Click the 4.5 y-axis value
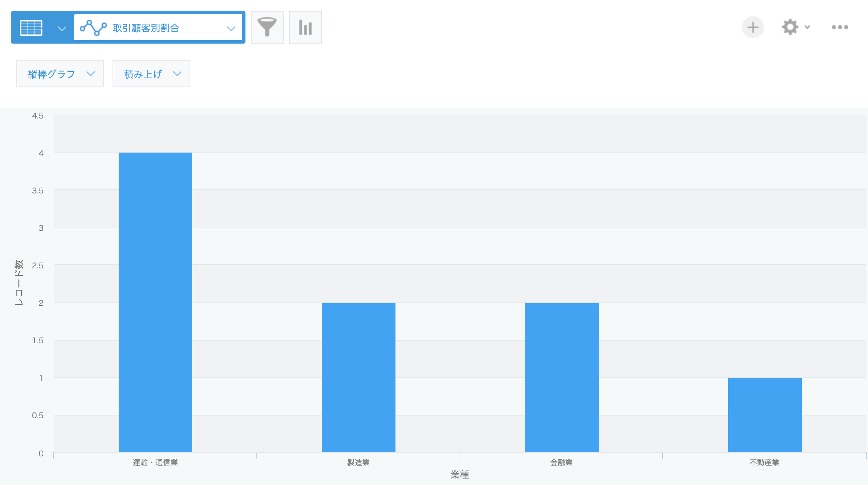The image size is (868, 485). click(x=38, y=116)
